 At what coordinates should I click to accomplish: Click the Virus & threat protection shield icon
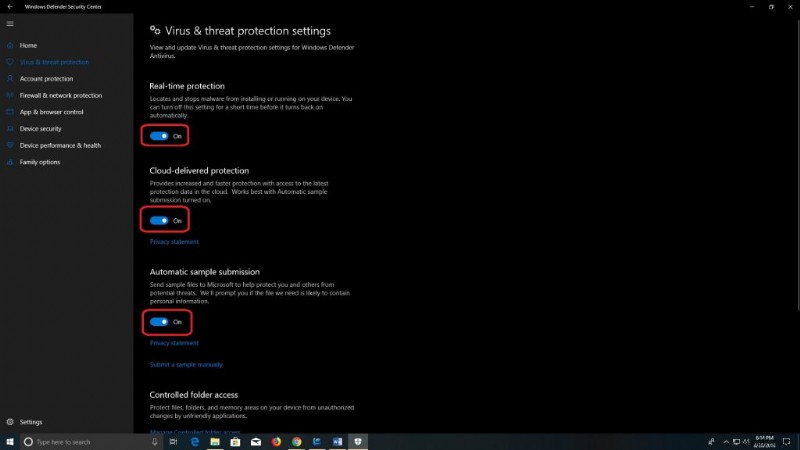10,62
